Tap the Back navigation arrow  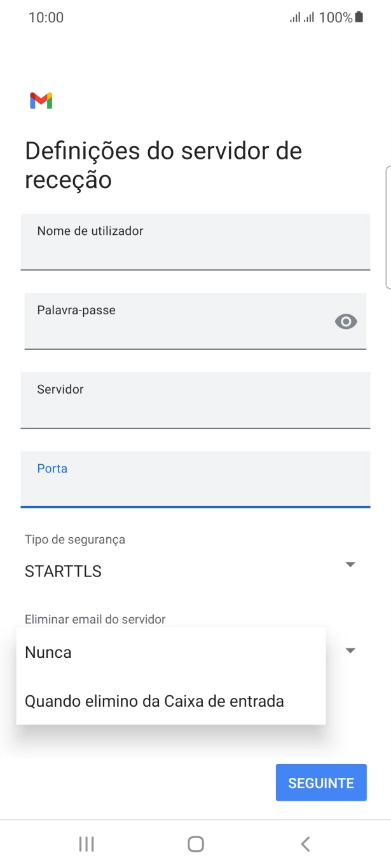(x=305, y=844)
